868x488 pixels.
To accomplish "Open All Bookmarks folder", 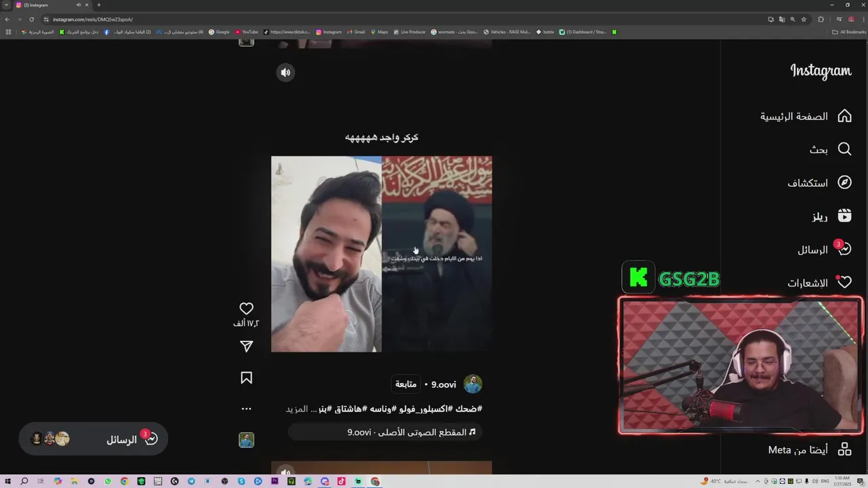I will (x=849, y=32).
